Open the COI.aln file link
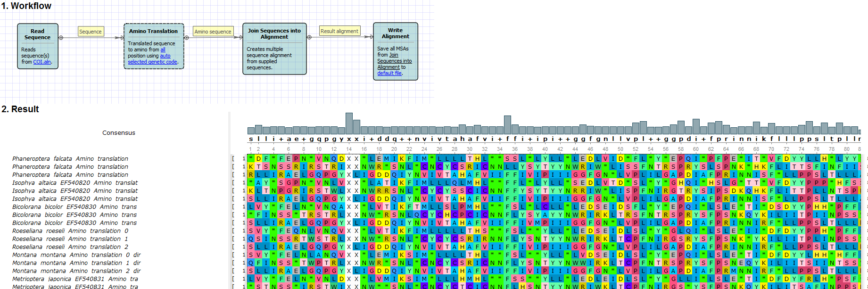868x289 pixels. 42,62
